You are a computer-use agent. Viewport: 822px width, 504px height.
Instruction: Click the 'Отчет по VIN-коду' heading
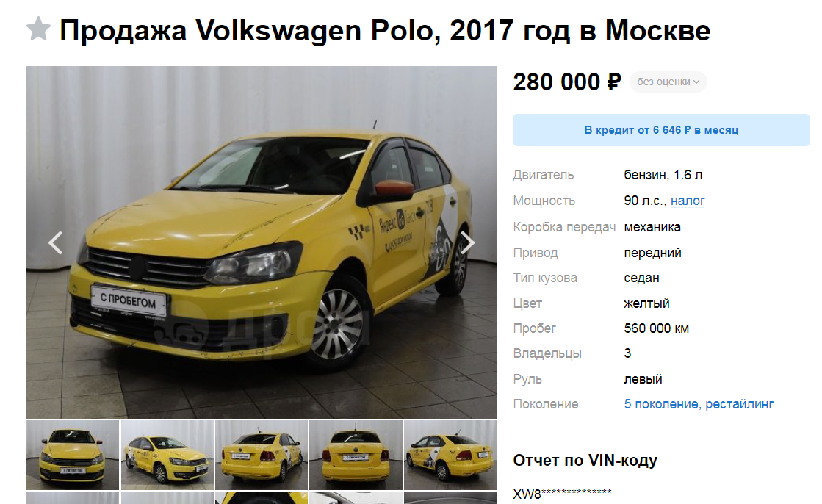[x=585, y=460]
